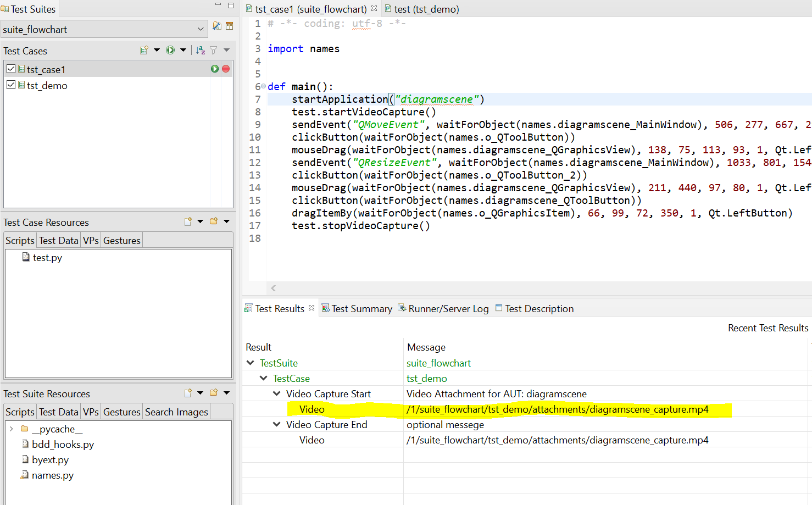Screen dimensions: 812x505
Task: Run the suite_flowchart test suite
Action: tap(170, 49)
